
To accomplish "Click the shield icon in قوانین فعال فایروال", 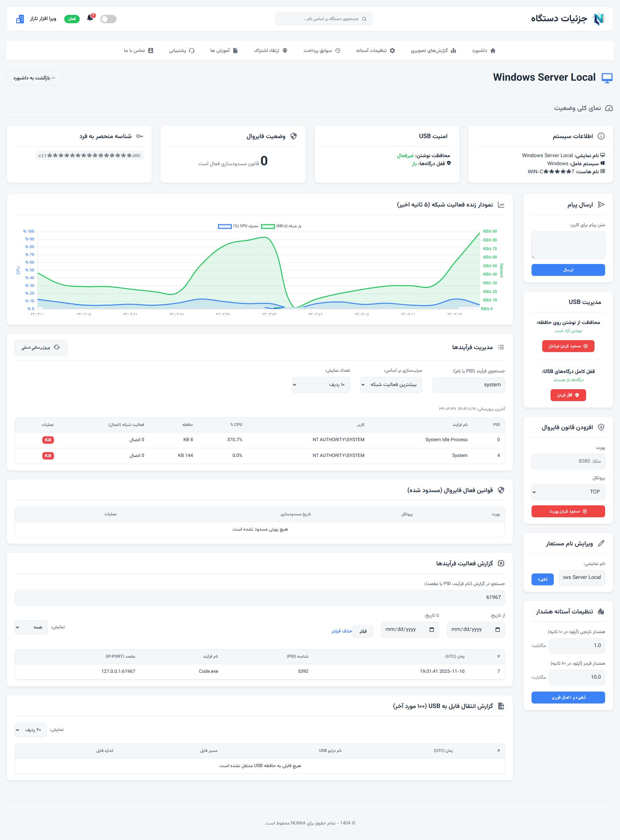I will point(502,490).
